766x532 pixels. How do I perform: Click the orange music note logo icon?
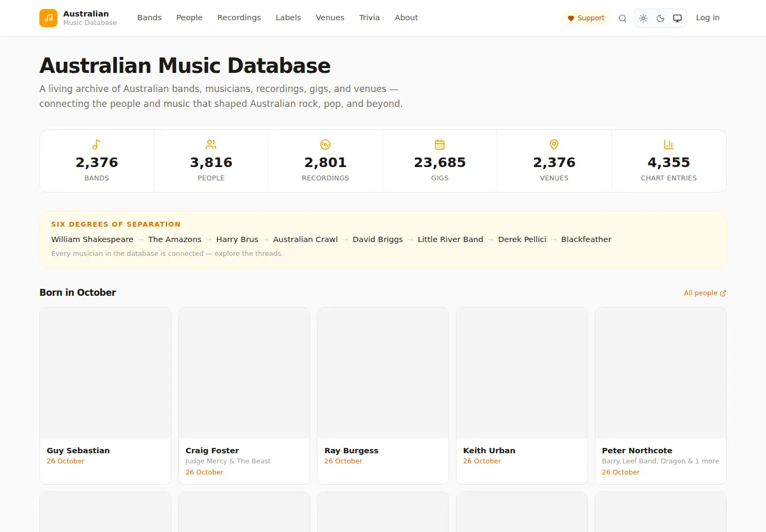48,18
